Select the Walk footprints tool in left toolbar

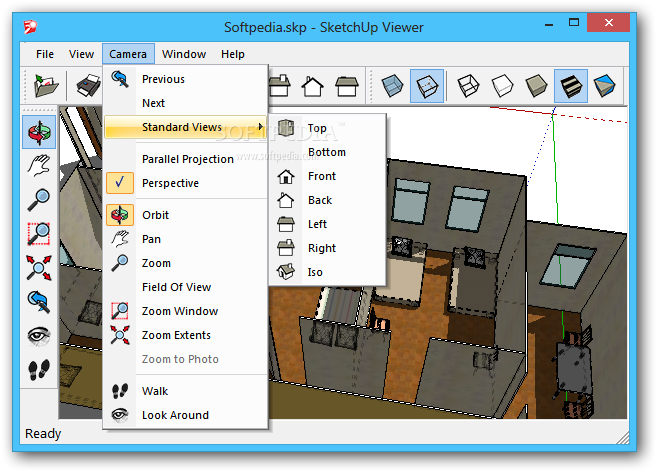coord(39,370)
